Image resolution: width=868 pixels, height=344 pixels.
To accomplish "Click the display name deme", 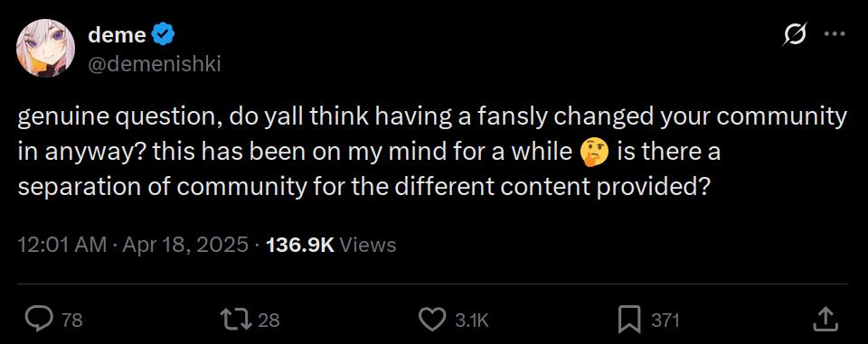I will tap(117, 35).
